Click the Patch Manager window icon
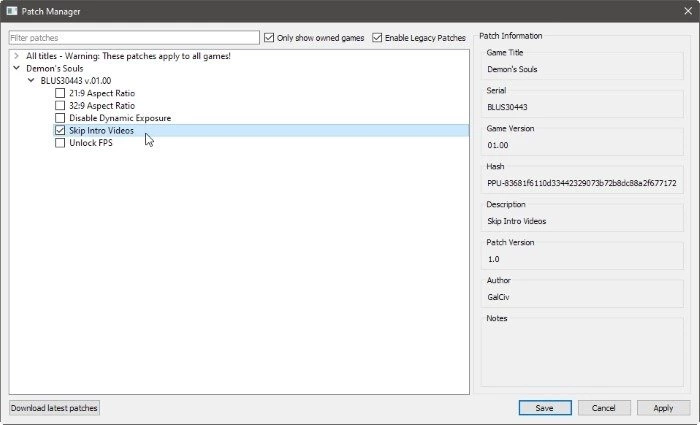Image resolution: width=700 pixels, height=425 pixels. pyautogui.click(x=12, y=11)
